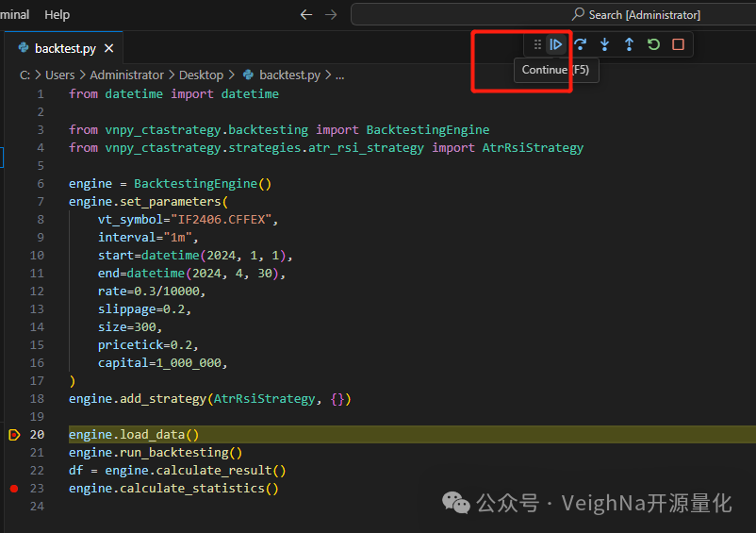The image size is (756, 533).
Task: Grab the debug toolbar drag handle
Action: (x=537, y=44)
